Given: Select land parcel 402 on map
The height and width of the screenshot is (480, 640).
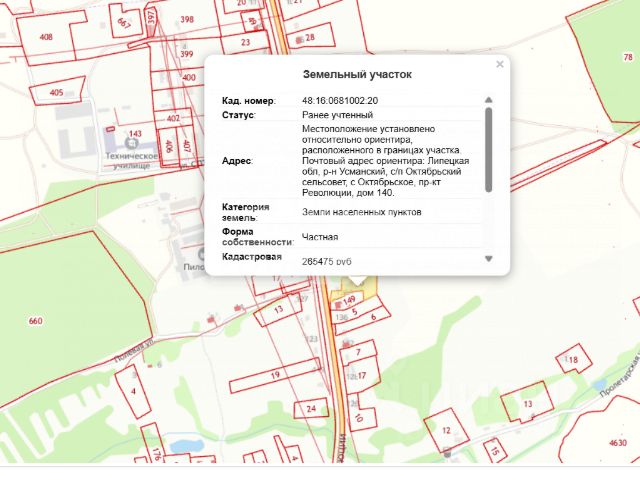Looking at the screenshot, I should point(173,118).
